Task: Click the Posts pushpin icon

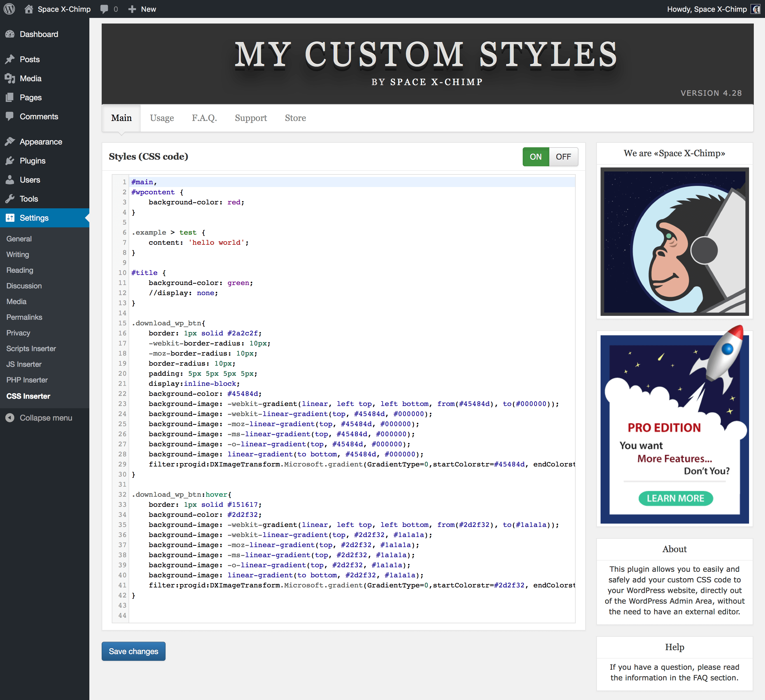Action: [10, 59]
